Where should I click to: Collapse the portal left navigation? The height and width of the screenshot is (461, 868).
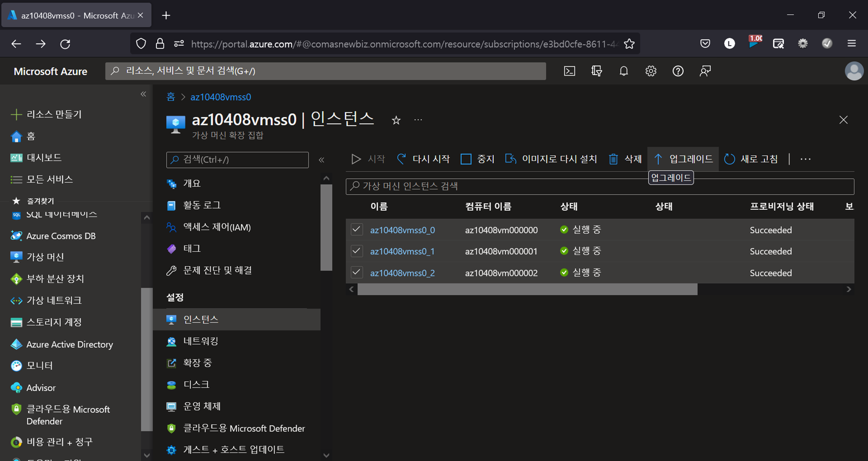143,94
